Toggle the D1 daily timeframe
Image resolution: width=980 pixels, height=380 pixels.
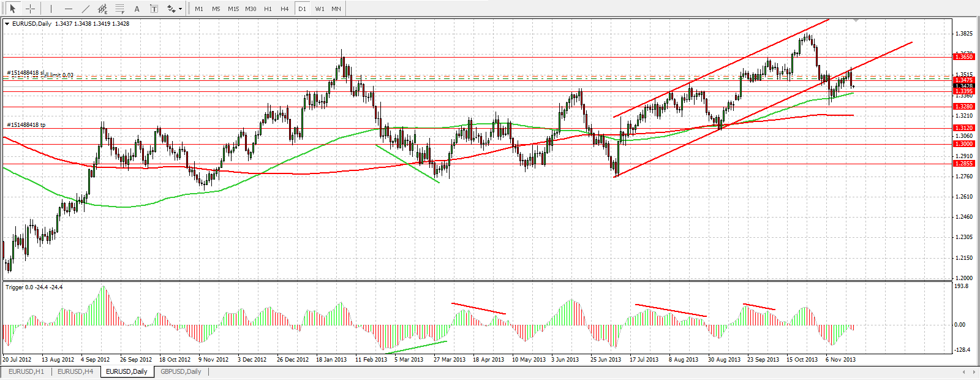pos(302,9)
